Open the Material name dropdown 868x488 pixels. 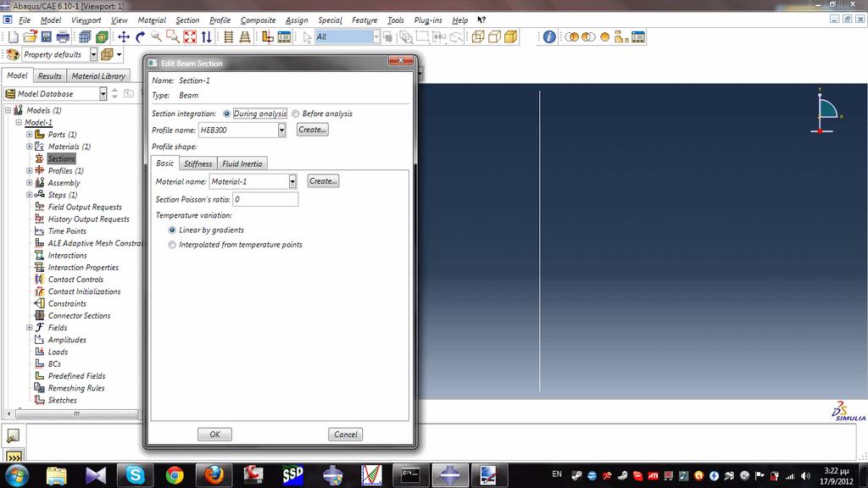tap(292, 181)
